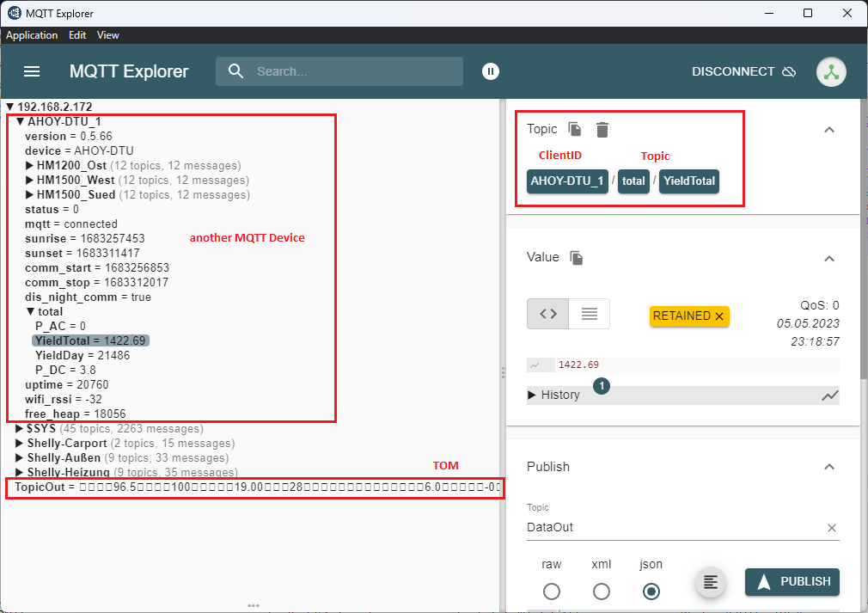Show value history chart icon
Image resolution: width=868 pixels, height=613 pixels.
829,395
